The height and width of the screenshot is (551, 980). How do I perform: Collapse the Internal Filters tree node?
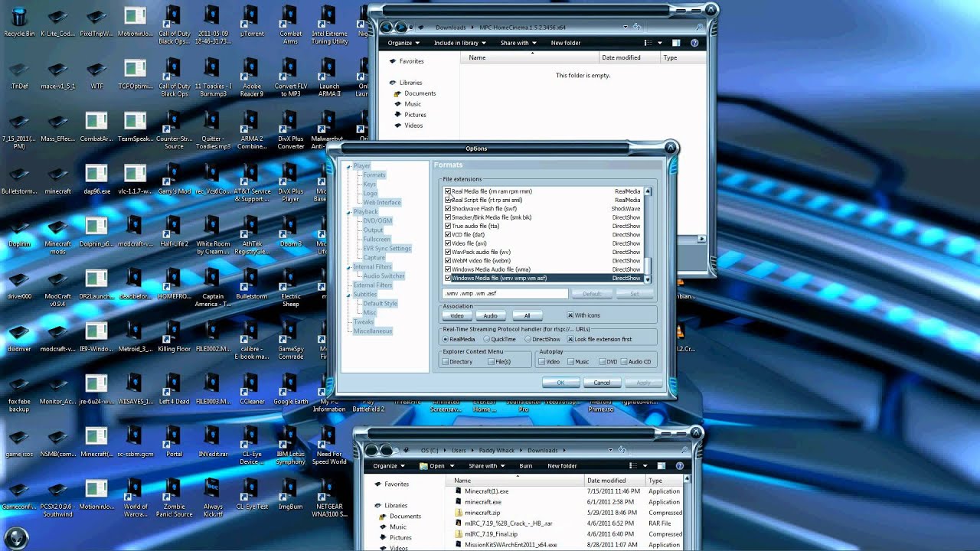[348, 267]
